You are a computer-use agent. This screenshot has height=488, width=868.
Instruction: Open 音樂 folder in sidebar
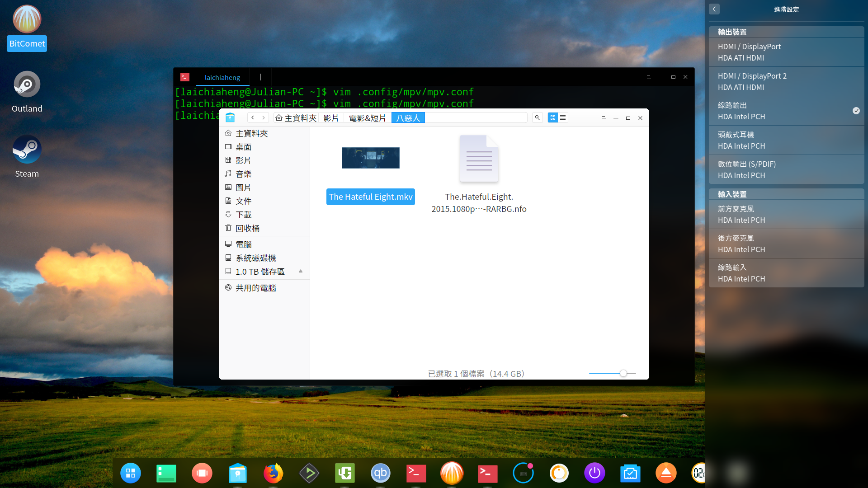pos(264,174)
